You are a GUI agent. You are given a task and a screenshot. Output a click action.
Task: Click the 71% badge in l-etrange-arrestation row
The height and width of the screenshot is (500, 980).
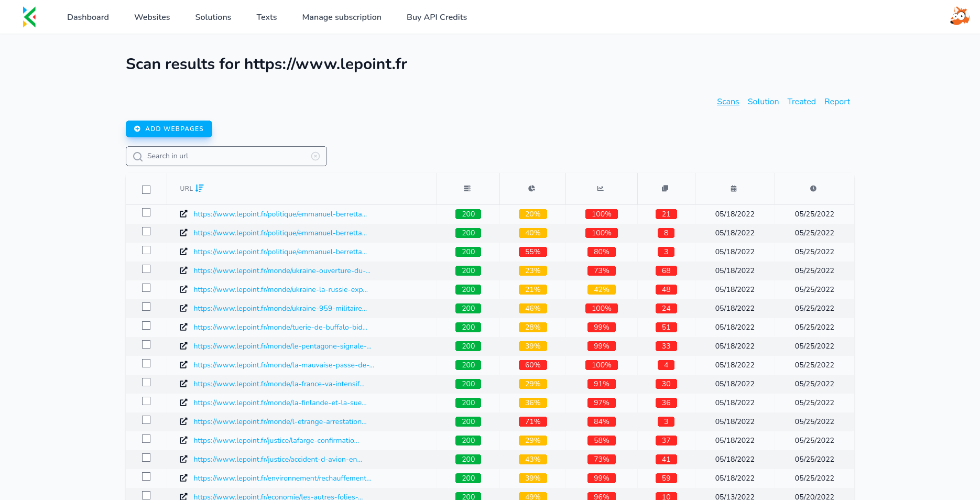point(533,421)
